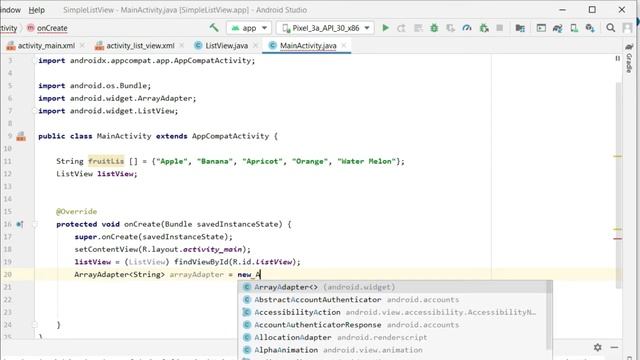Choose AllocationAdapter suggestion
Screen dimensions: 640x360
pyautogui.click(x=393, y=338)
